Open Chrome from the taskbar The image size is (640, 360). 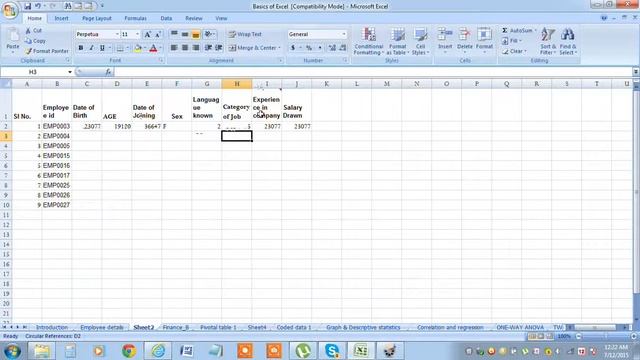coord(129,351)
